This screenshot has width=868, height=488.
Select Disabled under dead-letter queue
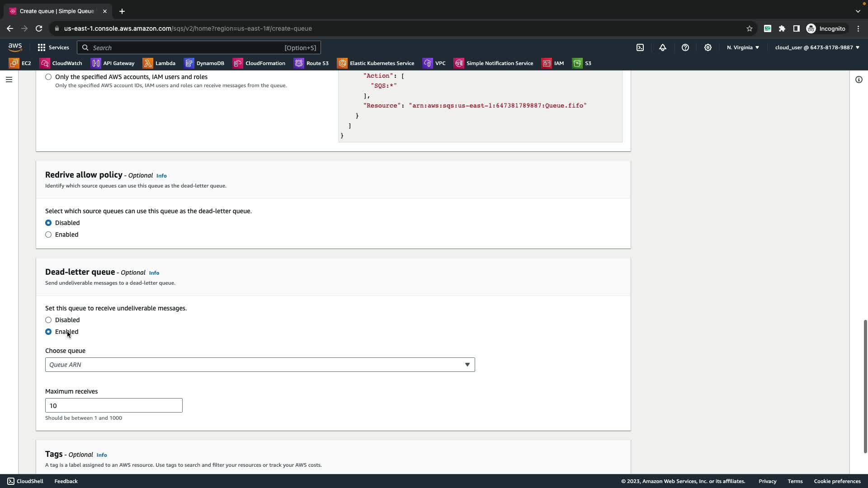click(x=48, y=320)
